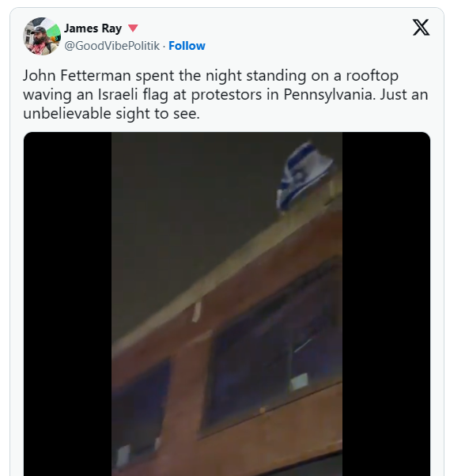
Task: Click the Israeli flag in the video
Action: tap(304, 176)
